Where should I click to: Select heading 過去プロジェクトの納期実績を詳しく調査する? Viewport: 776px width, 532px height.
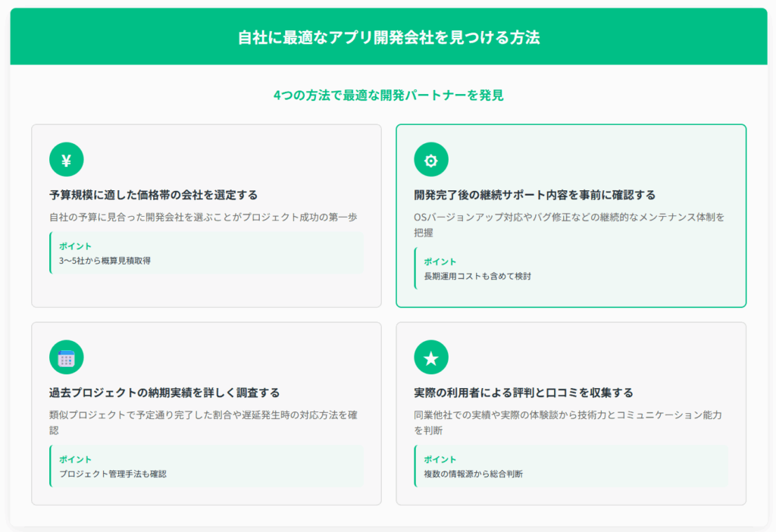tap(164, 393)
